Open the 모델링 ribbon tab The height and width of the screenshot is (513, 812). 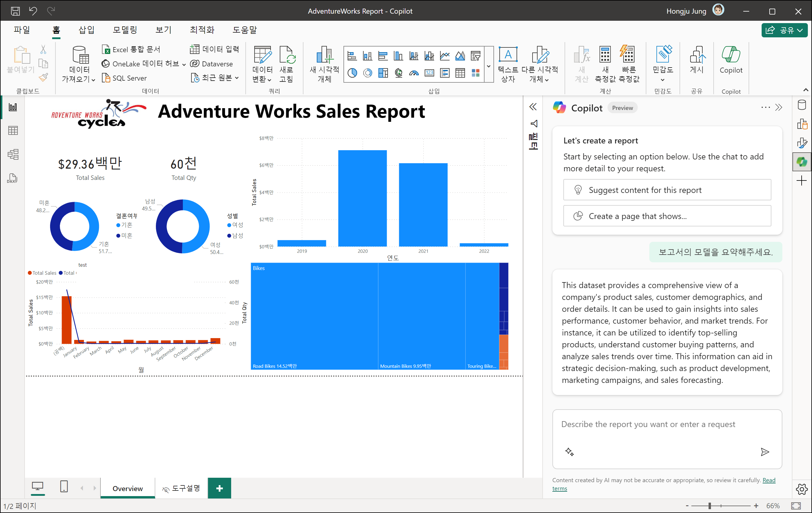[x=125, y=30]
